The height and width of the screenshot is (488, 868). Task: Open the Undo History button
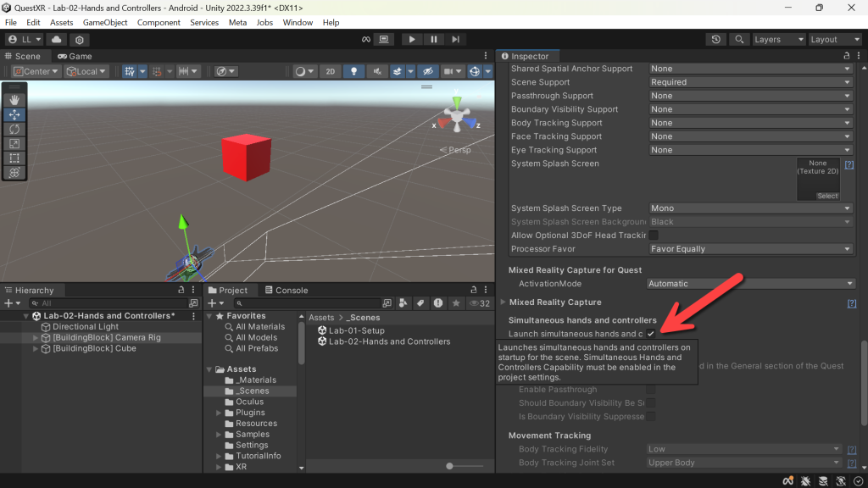[715, 39]
